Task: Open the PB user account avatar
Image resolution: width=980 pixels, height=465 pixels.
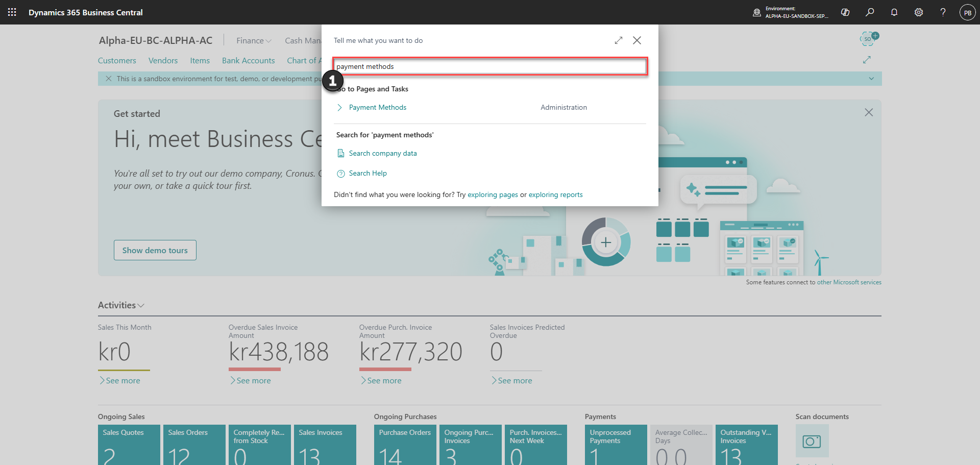Action: [x=968, y=12]
